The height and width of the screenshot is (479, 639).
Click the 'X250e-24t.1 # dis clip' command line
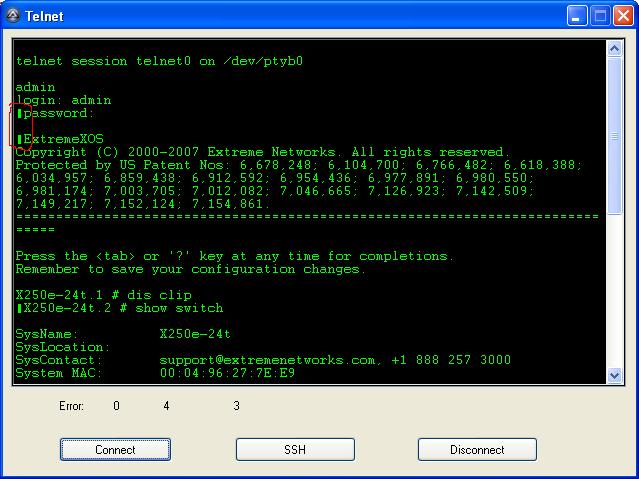point(104,295)
